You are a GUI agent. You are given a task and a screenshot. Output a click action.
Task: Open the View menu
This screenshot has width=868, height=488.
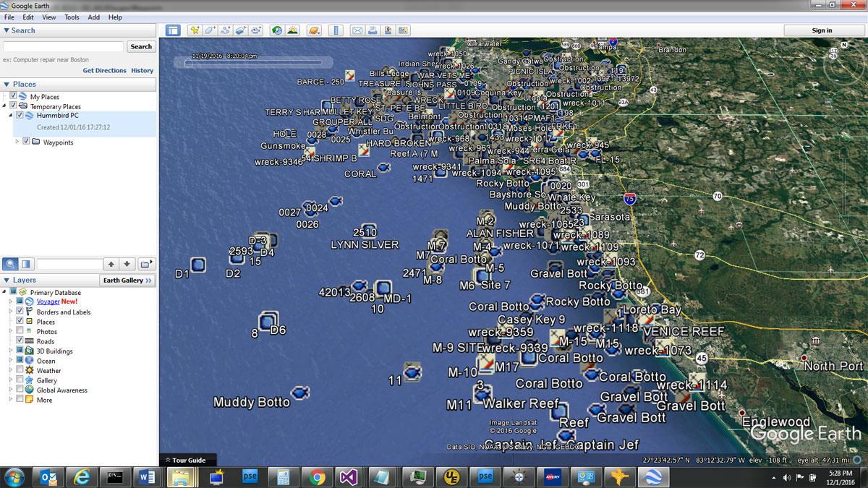pos(49,17)
